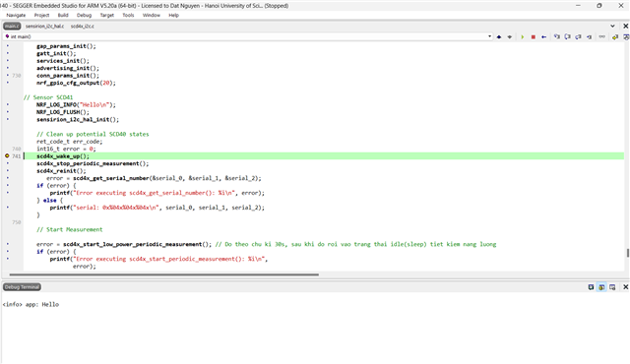Click the vertical scrollbar thumb of the editor
Viewport: 630px width, 364px height.
click(628, 253)
